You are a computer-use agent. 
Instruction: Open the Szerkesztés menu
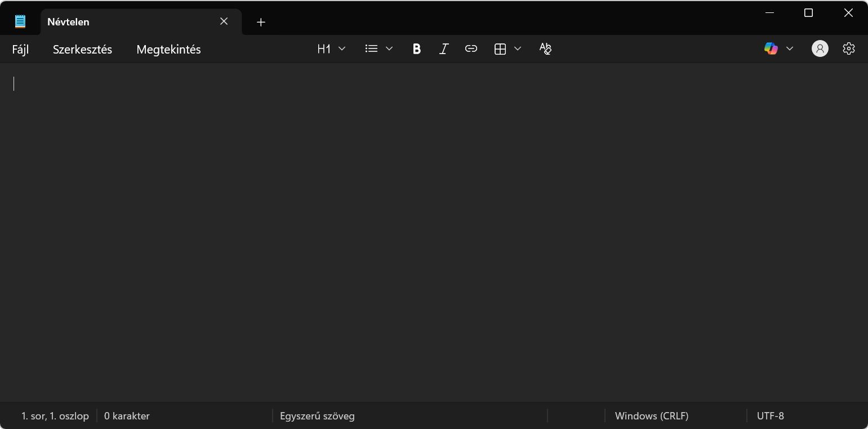pyautogui.click(x=82, y=50)
